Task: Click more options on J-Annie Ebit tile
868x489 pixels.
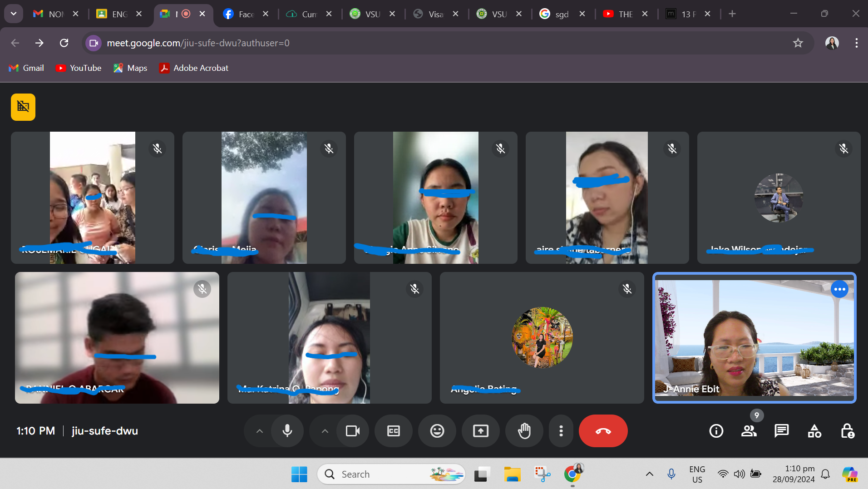Action: coord(839,289)
